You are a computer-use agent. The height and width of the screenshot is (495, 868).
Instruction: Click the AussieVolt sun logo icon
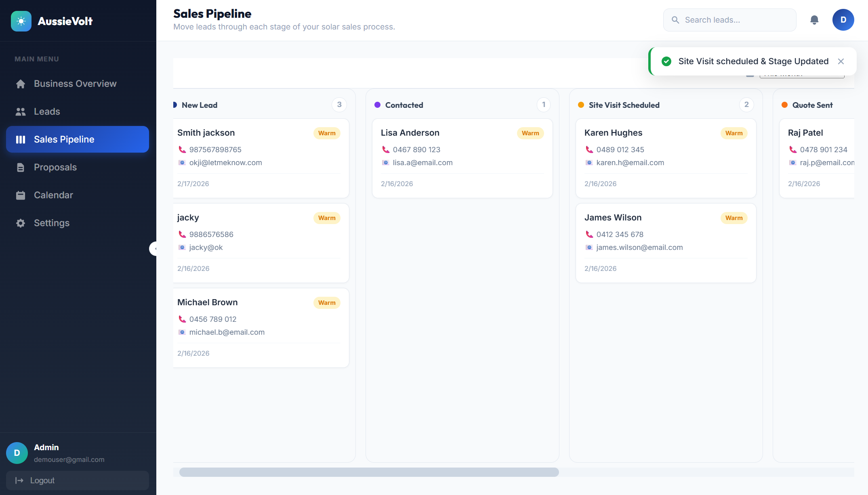click(x=21, y=21)
